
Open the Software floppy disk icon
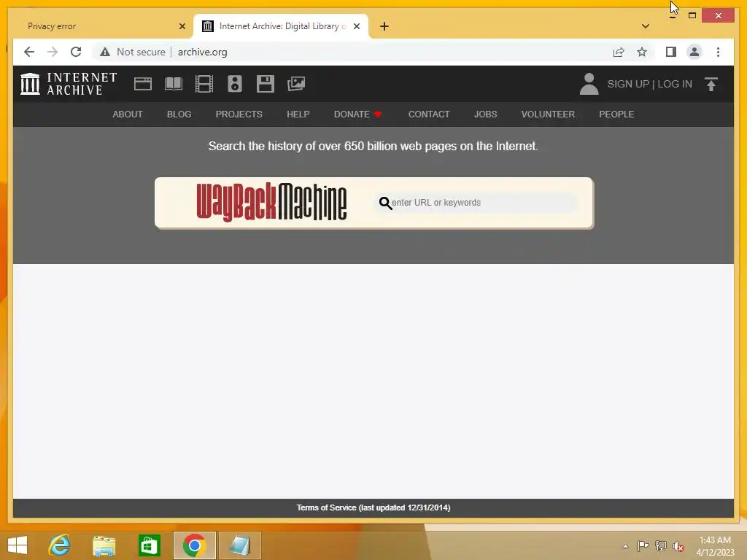click(x=266, y=84)
